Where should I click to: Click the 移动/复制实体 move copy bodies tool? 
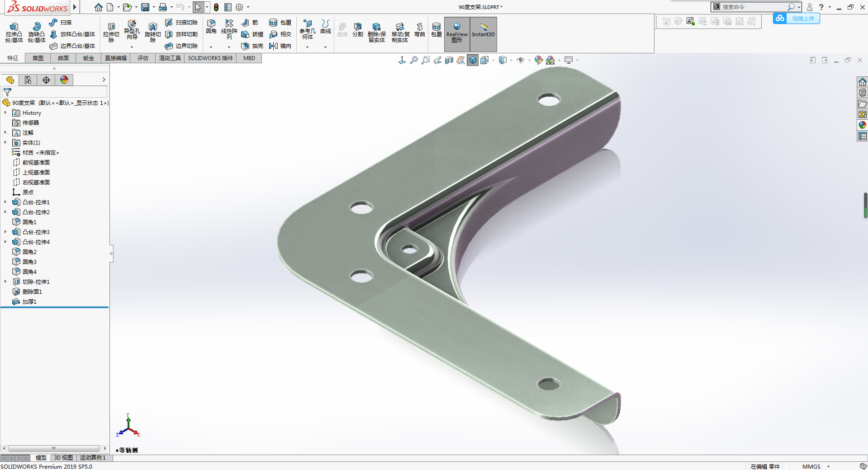[400, 33]
